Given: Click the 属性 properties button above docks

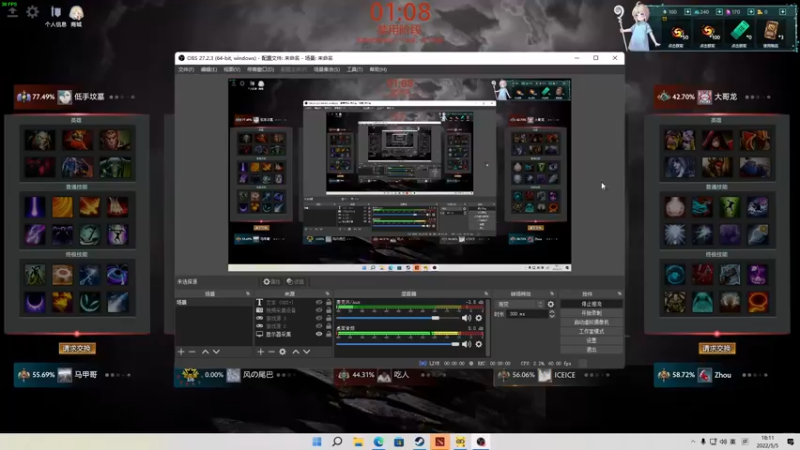Looking at the screenshot, I should (x=272, y=282).
